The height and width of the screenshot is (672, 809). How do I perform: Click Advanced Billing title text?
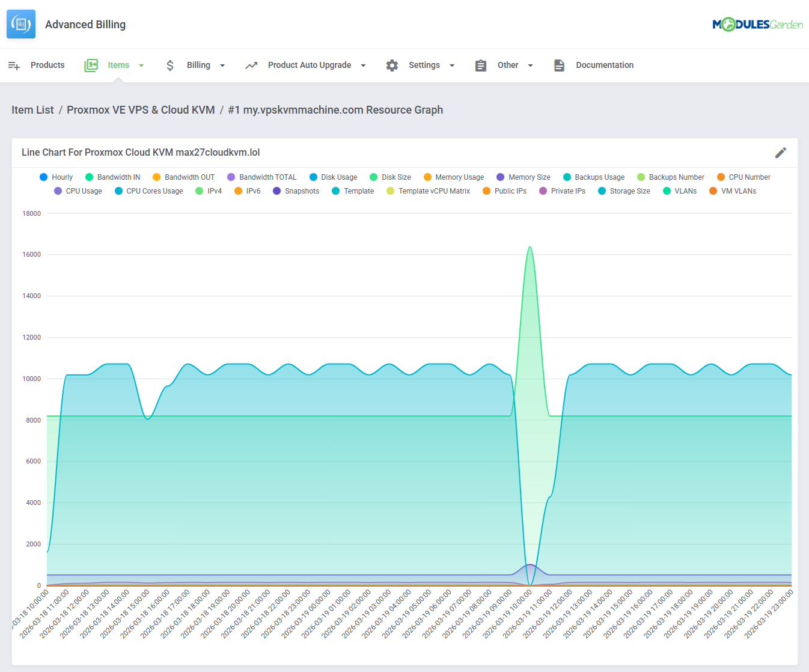[85, 25]
